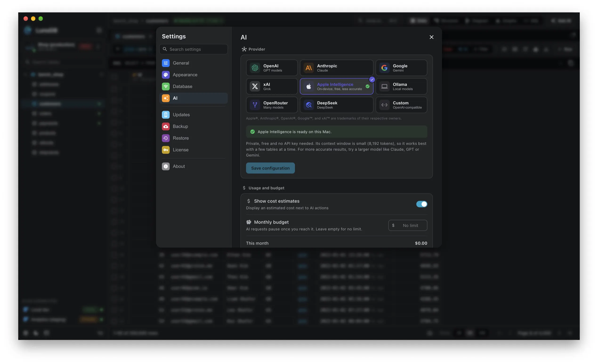The width and height of the screenshot is (598, 364).
Task: Click Save configuration button
Action: pos(270,168)
